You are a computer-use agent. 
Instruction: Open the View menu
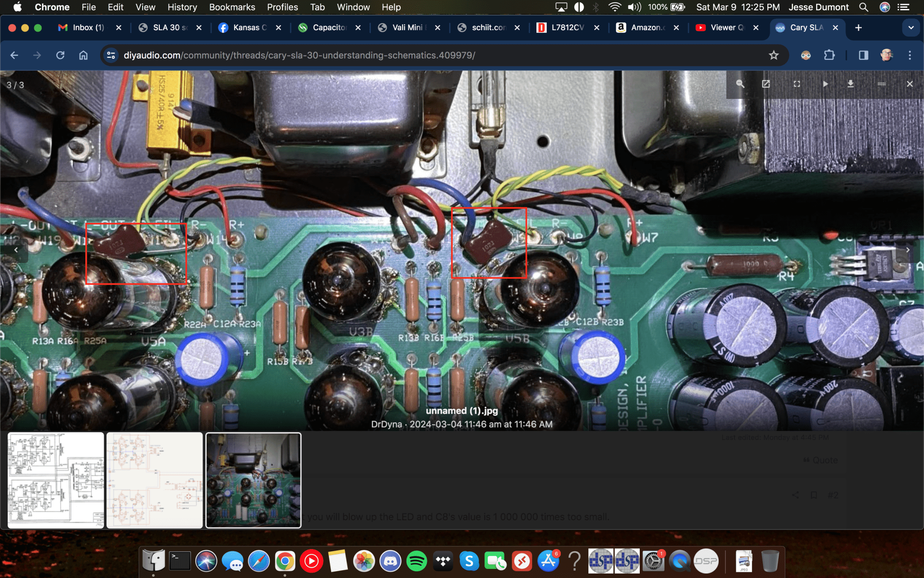click(145, 7)
